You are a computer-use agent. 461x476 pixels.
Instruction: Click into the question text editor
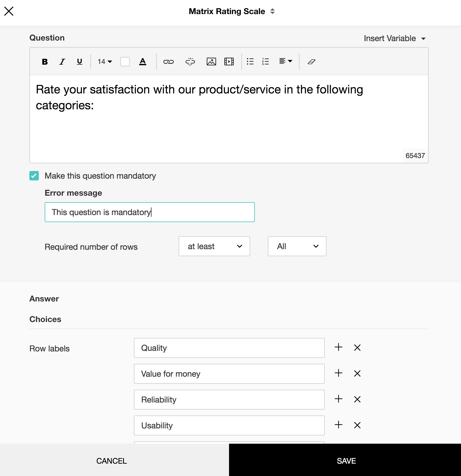(229, 119)
